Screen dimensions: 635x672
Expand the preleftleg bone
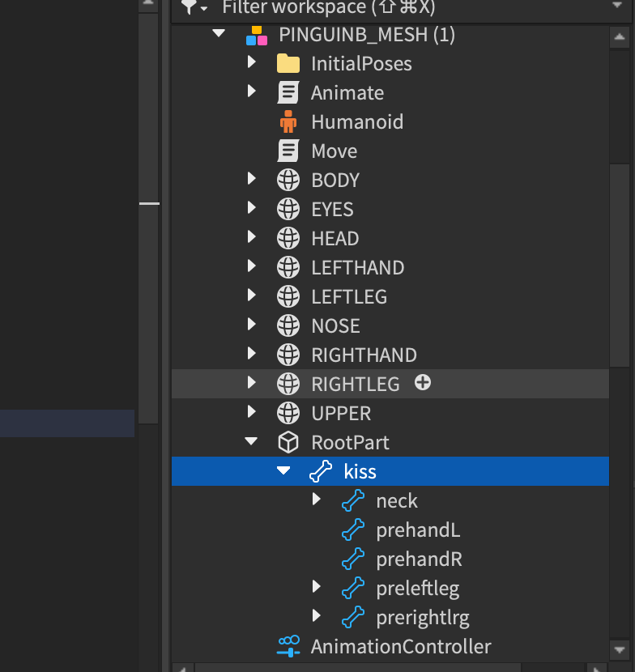[x=317, y=588]
